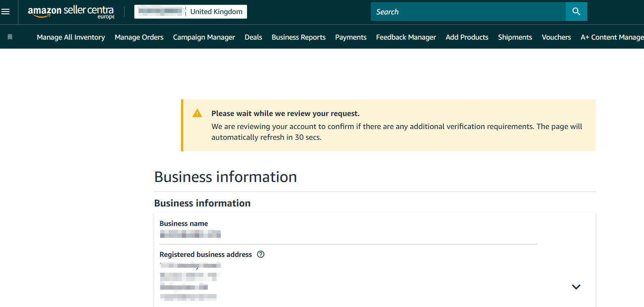Open the Vouchers page
Image resolution: width=644 pixels, height=307 pixels.
pos(556,37)
